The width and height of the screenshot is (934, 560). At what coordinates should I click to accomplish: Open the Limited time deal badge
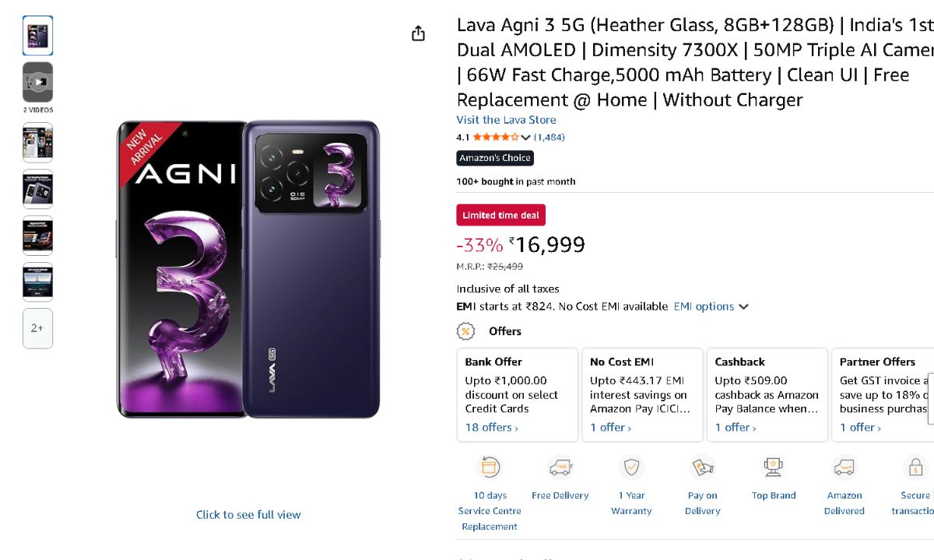click(500, 215)
